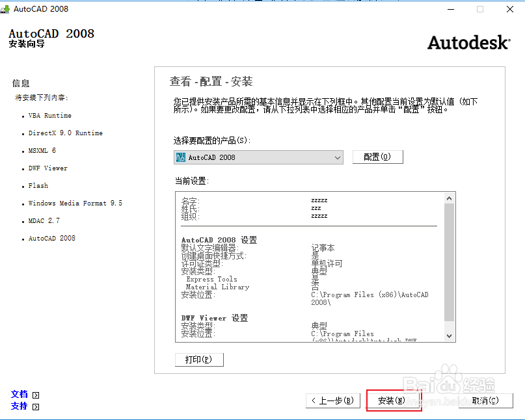The height and width of the screenshot is (420, 525).
Task: Click the AutoCAD product icon inside the combo box
Action: click(181, 157)
